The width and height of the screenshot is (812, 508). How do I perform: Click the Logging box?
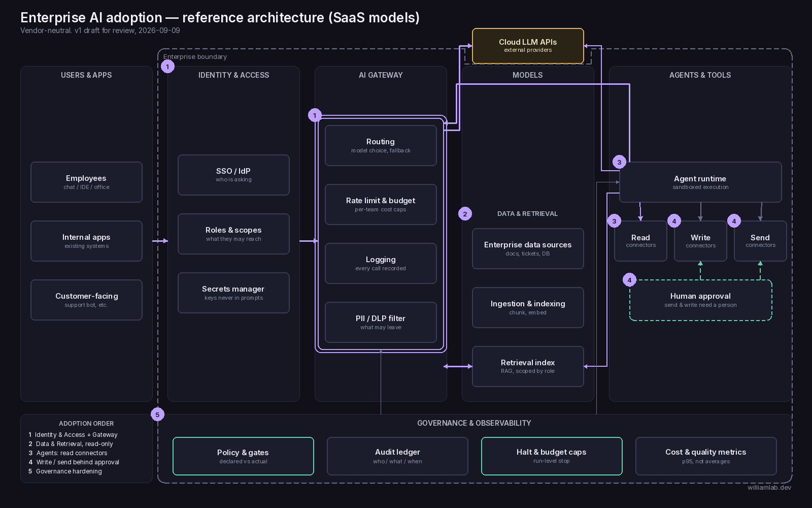381,263
